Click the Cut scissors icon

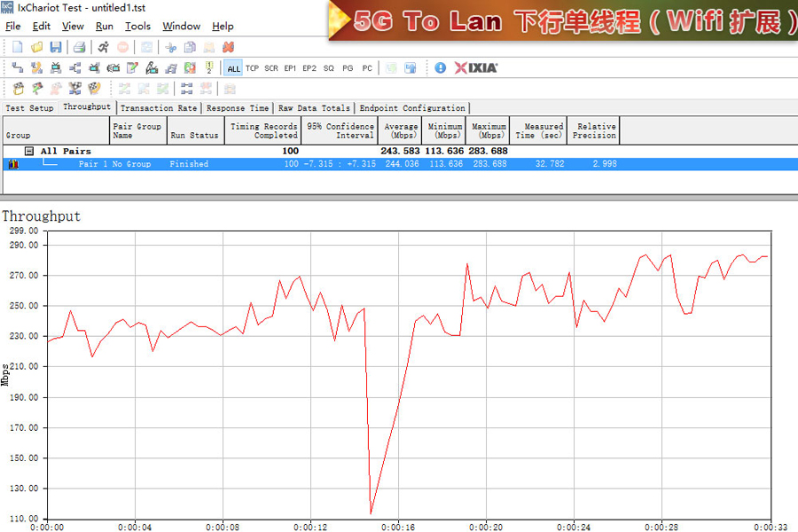[169, 47]
